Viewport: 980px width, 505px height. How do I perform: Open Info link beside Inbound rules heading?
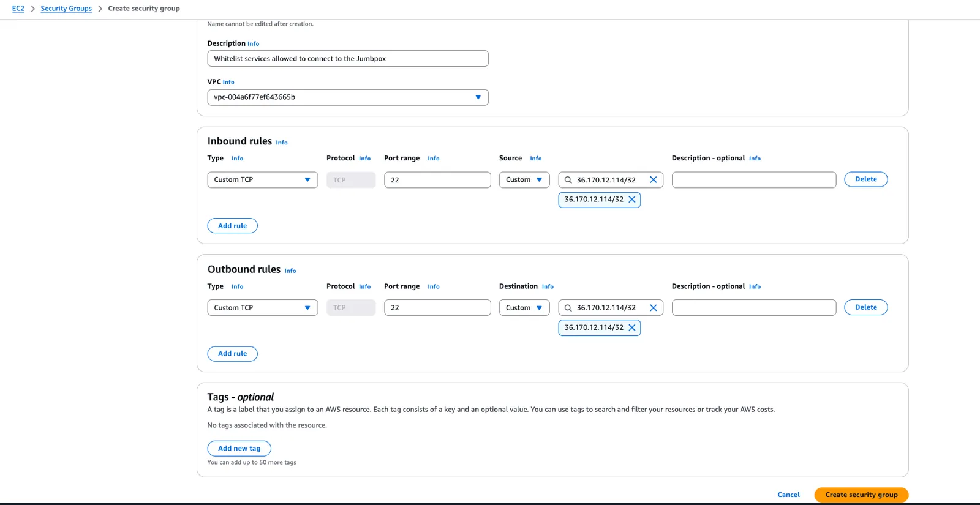tap(282, 143)
